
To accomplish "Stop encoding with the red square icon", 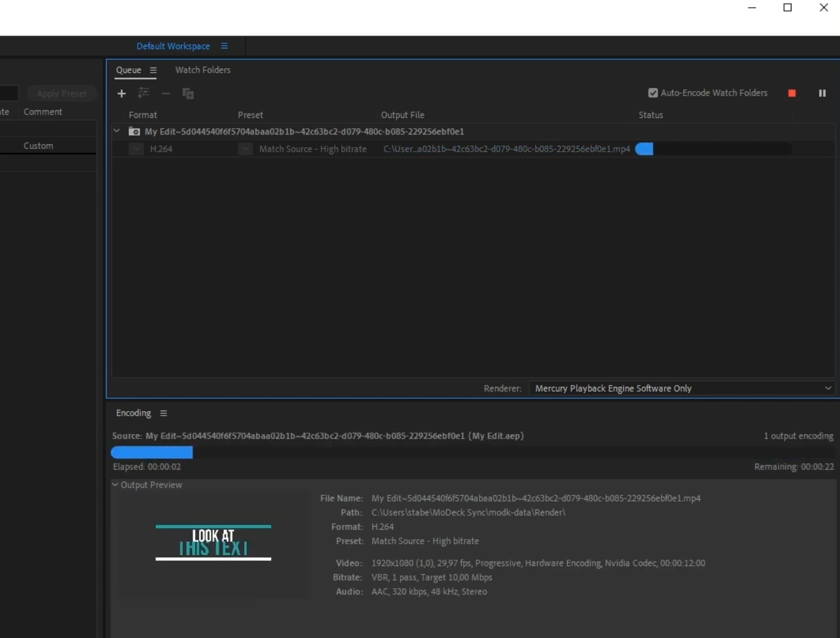I will point(792,93).
